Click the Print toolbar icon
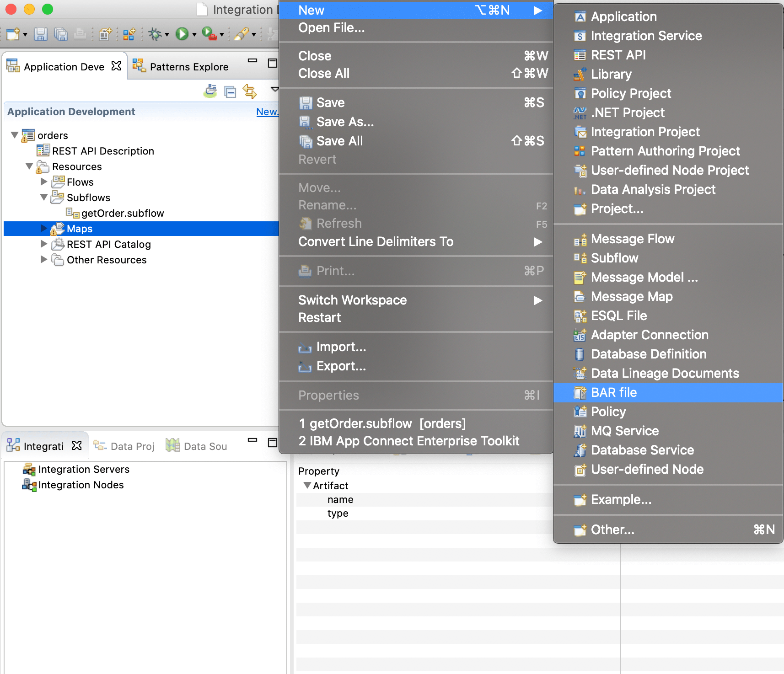The image size is (784, 674). coord(80,34)
